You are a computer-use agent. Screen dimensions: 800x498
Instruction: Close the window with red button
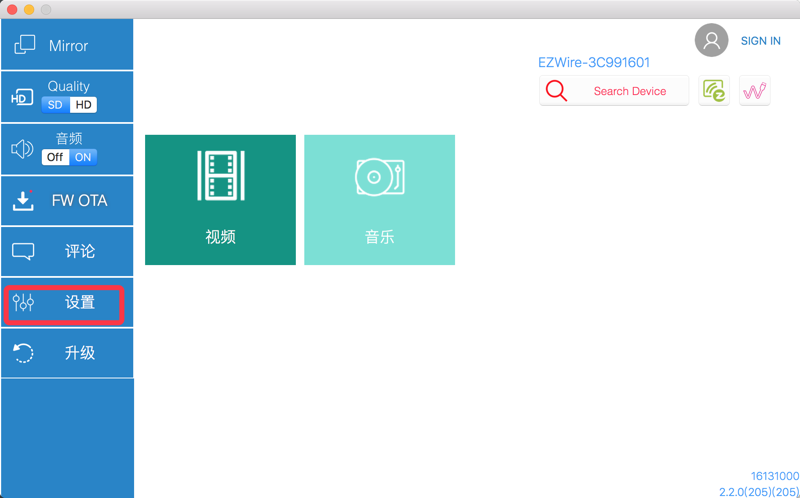(12, 10)
